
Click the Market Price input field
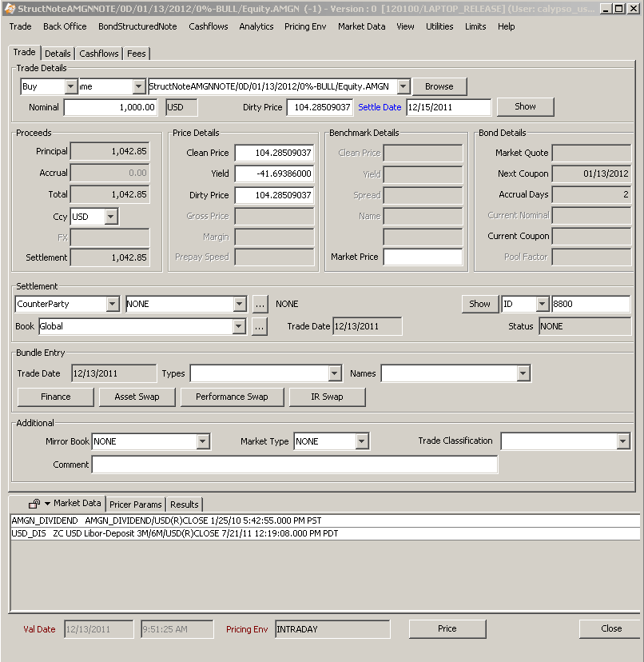pos(423,257)
